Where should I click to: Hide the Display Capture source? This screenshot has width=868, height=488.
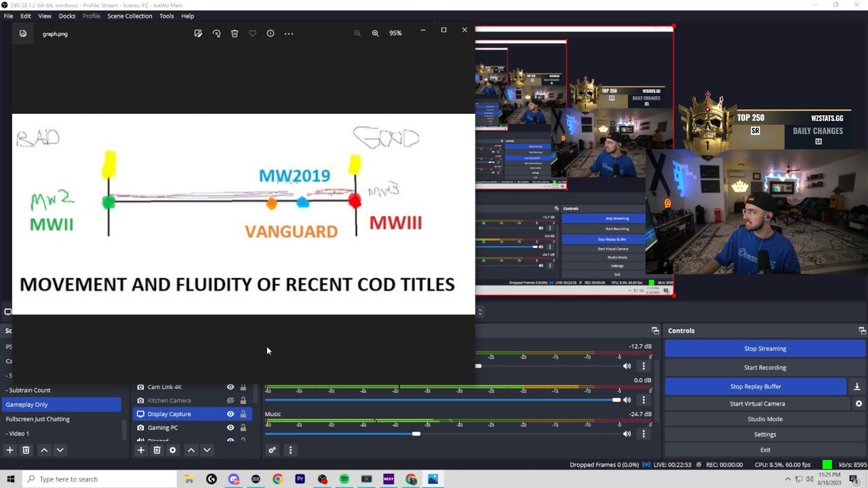(x=231, y=414)
